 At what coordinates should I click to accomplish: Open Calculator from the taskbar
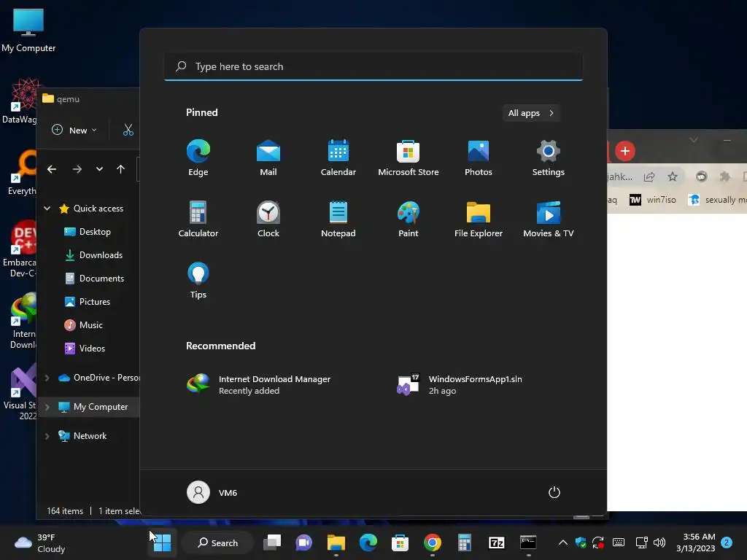click(x=464, y=542)
